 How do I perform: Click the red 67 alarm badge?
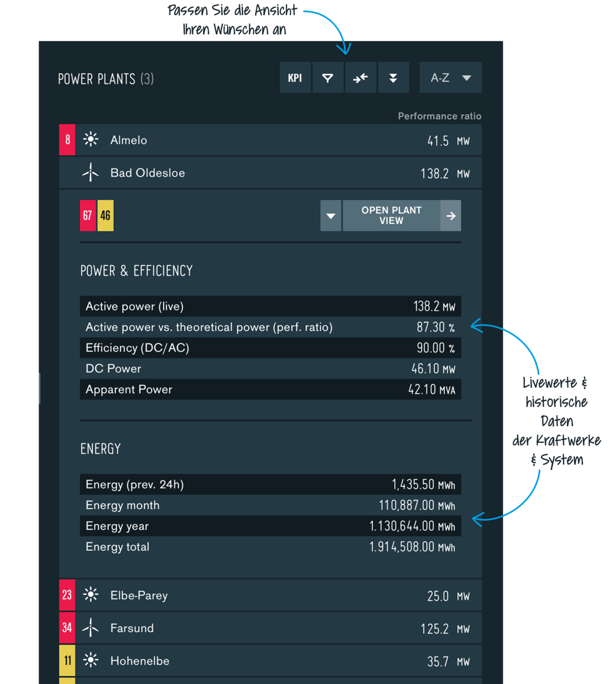point(88,215)
